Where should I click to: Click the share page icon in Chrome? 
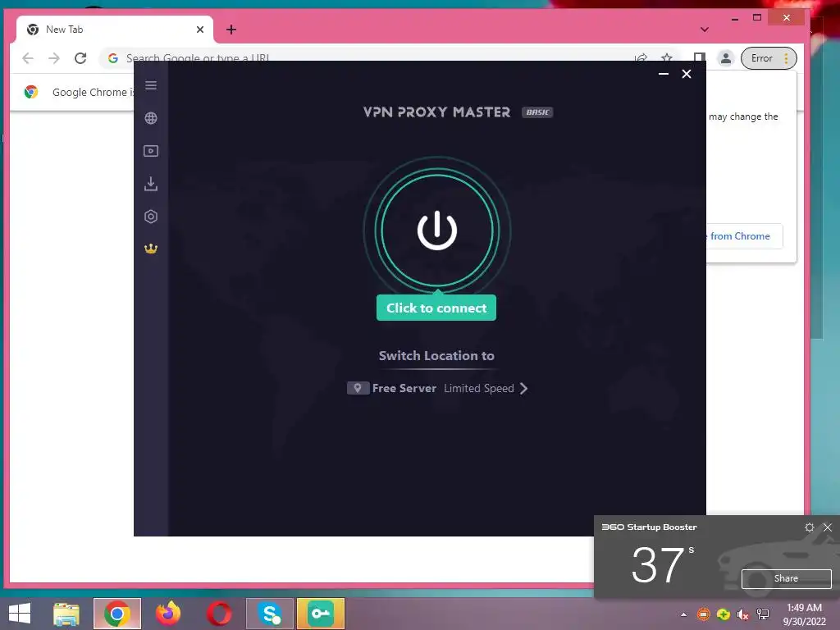(641, 58)
